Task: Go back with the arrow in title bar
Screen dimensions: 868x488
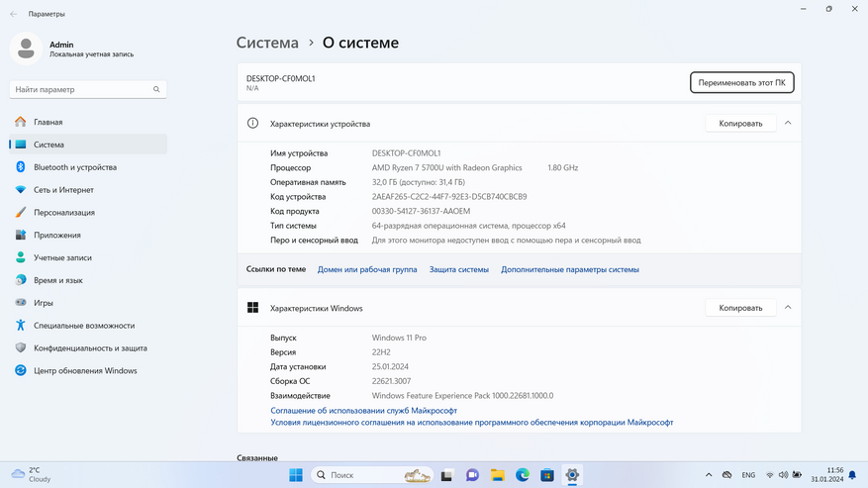Action: pyautogui.click(x=13, y=14)
